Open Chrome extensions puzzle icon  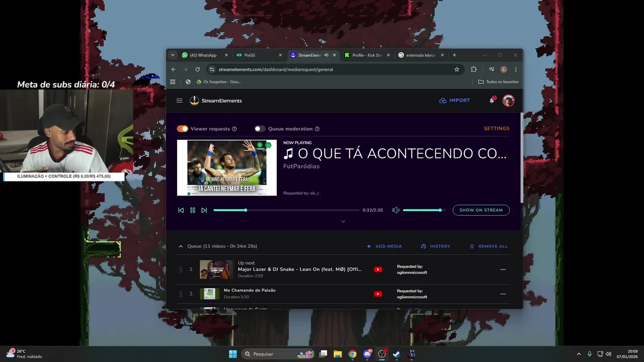tap(473, 69)
